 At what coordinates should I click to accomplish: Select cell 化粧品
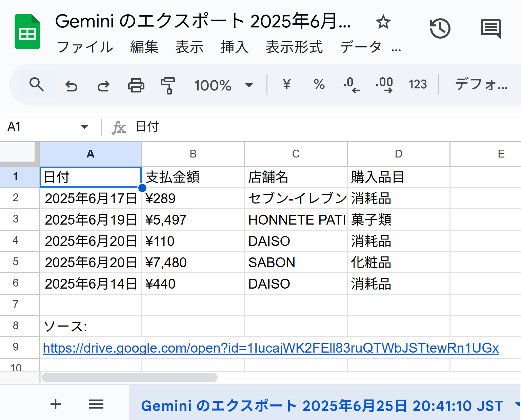coord(399,262)
